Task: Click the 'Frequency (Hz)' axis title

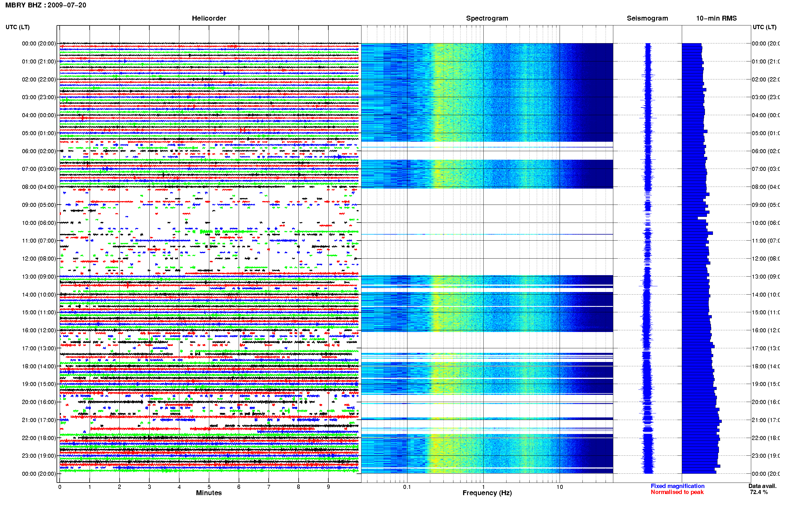Action: point(487,493)
